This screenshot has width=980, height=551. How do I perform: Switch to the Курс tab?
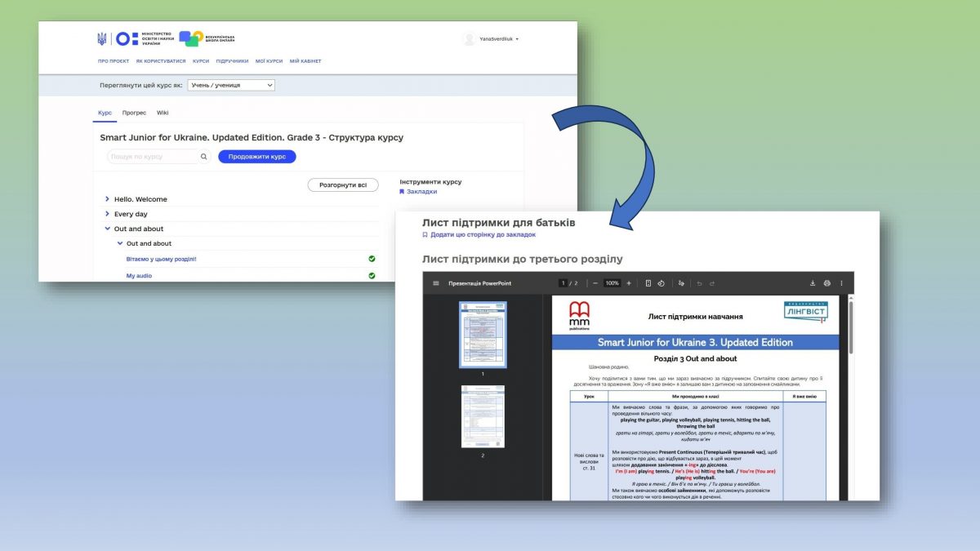coord(105,113)
